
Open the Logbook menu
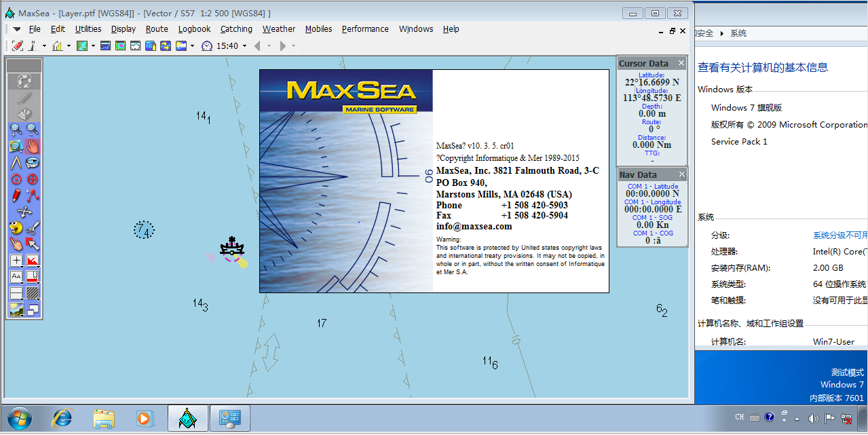point(194,29)
